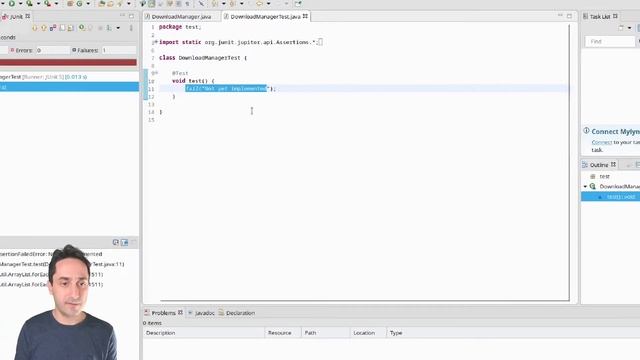Click the editor horizontal scrollbar

click(x=364, y=300)
